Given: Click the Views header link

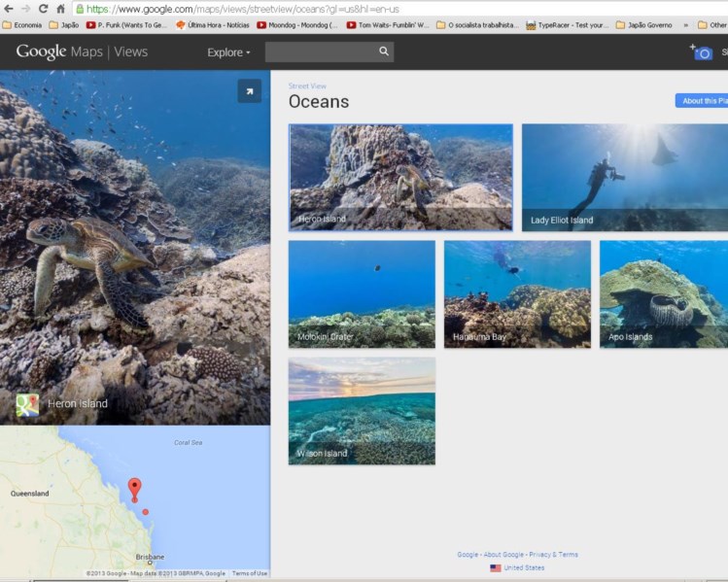Looking at the screenshot, I should click(x=131, y=51).
